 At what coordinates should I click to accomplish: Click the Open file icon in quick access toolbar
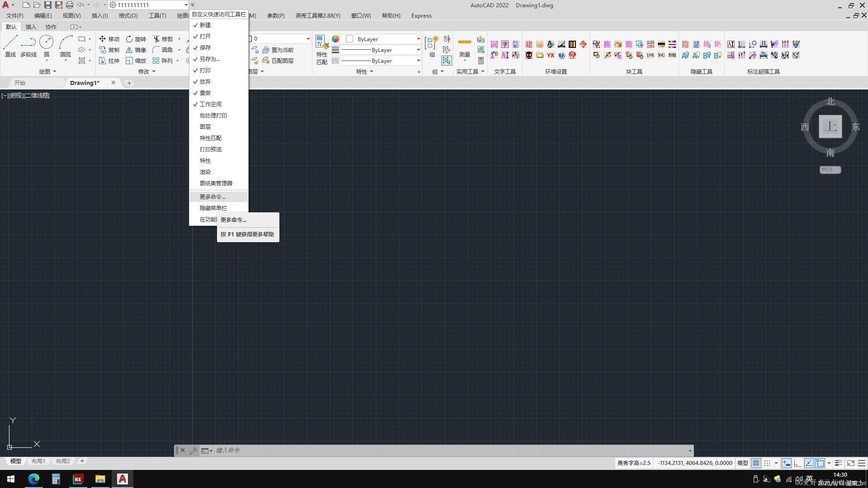click(37, 5)
